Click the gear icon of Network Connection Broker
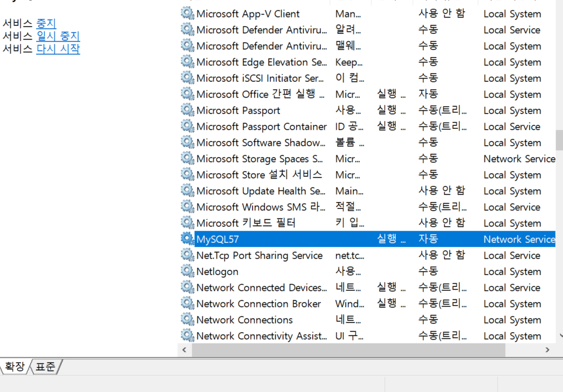 pos(187,304)
